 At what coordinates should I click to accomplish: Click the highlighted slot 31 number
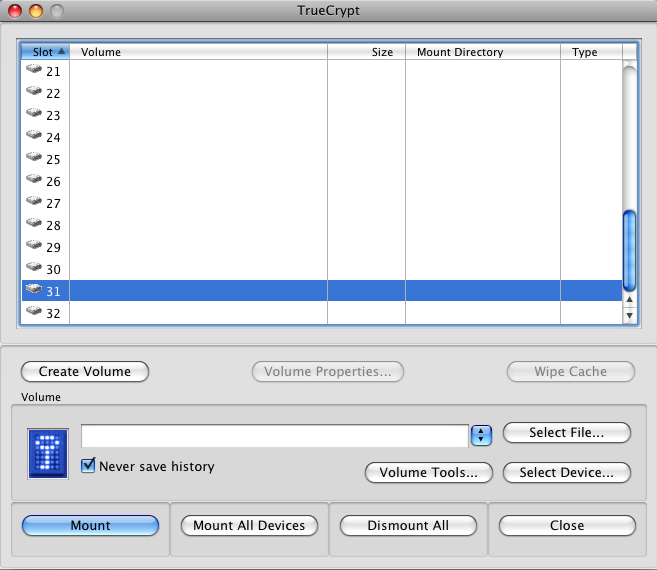[x=53, y=291]
